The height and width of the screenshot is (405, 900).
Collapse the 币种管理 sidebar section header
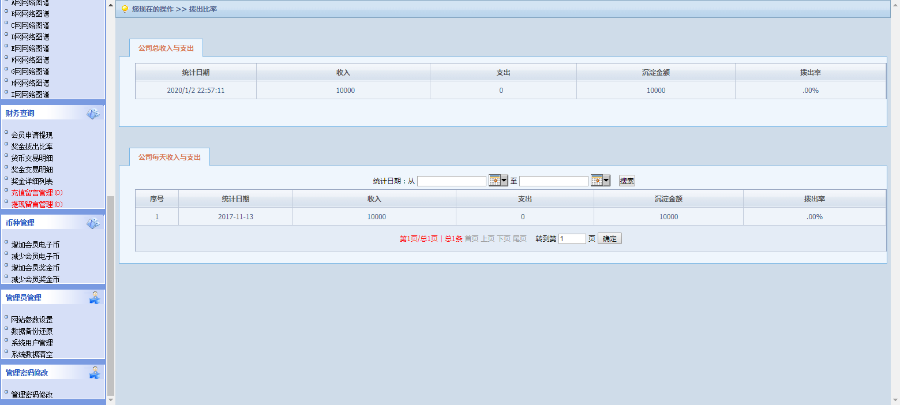coord(52,223)
